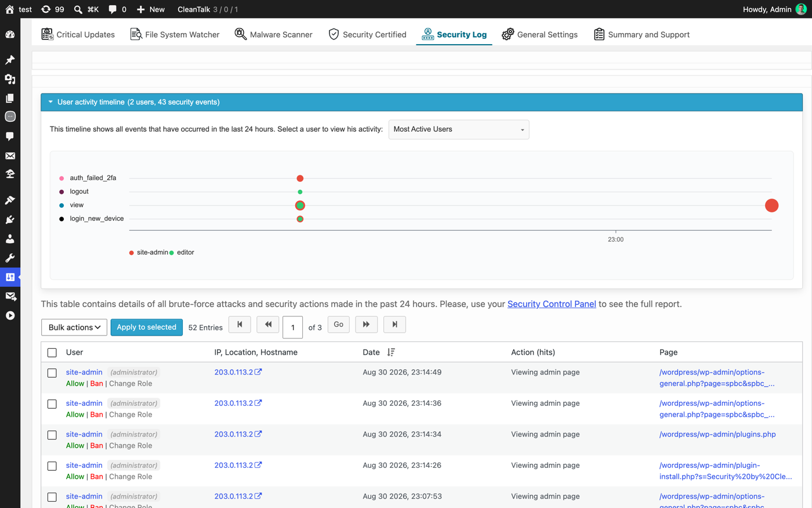Switch to File System Watcher tab

[x=175, y=34]
